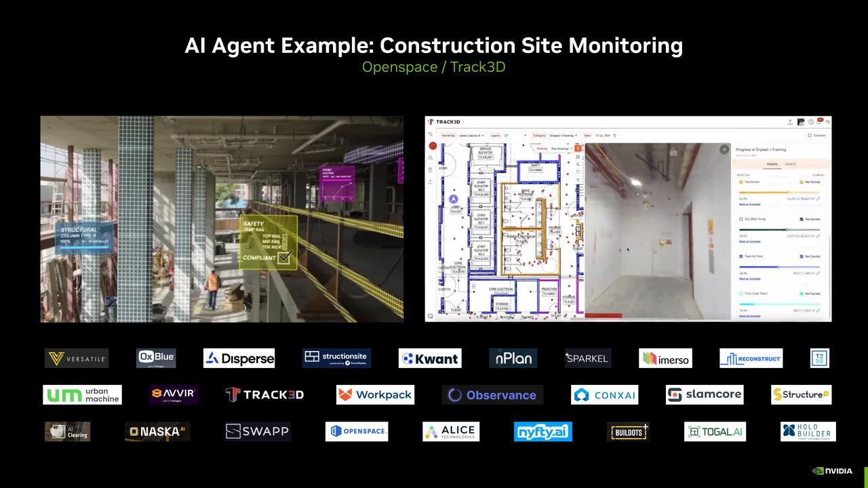Click the Track3D logo in the app header
Screen dimensions: 868x488
click(x=444, y=122)
